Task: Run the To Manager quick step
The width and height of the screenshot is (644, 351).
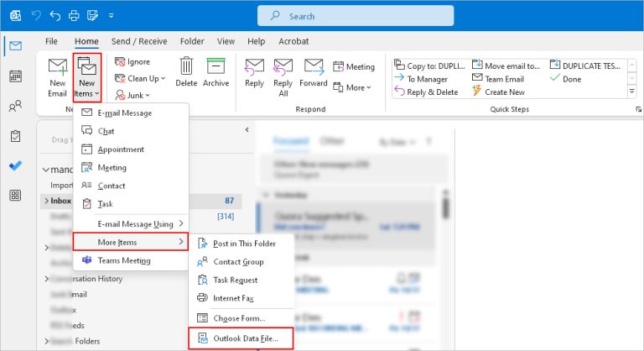Action: 421,79
